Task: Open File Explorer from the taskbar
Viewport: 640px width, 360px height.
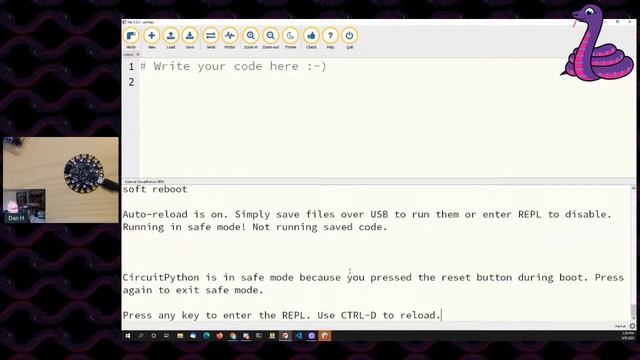Action: pyautogui.click(x=180, y=336)
